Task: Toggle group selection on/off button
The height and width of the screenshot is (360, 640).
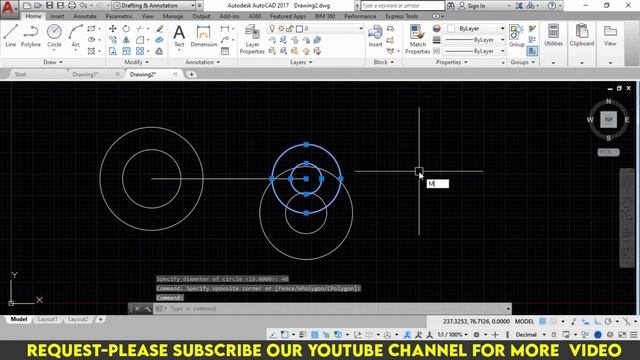Action: tap(532, 51)
